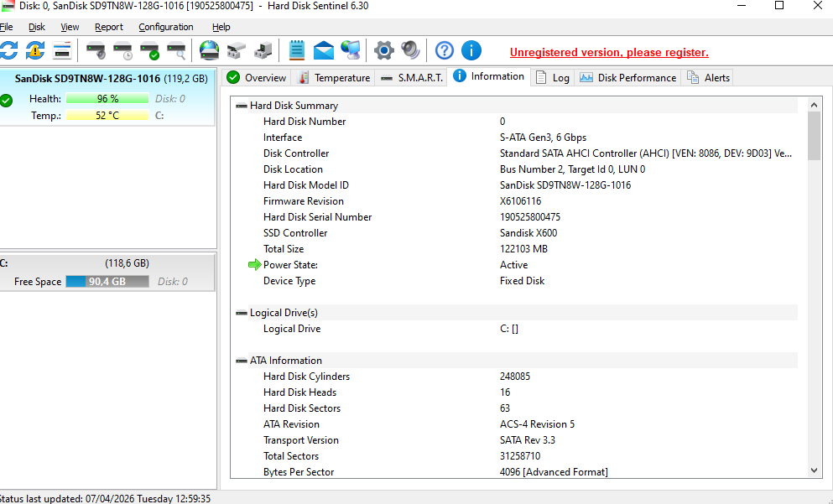Open the disk clock test icon
833x504 pixels.
[123, 50]
